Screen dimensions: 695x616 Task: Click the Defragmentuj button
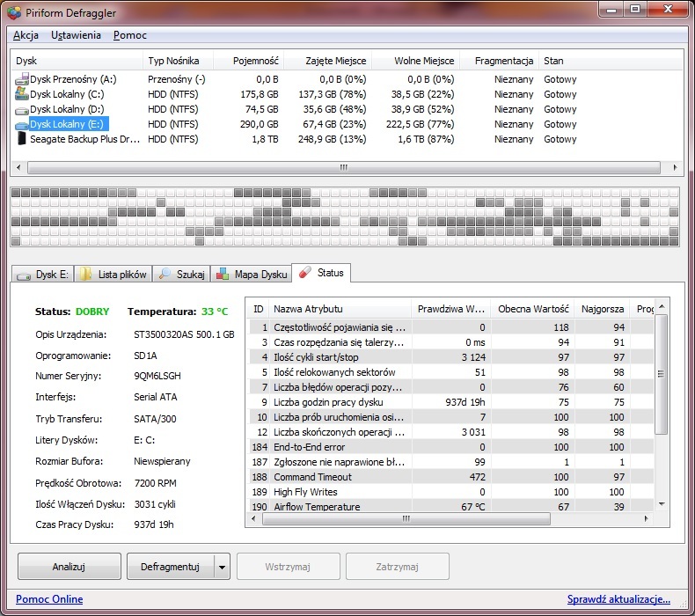pos(170,567)
